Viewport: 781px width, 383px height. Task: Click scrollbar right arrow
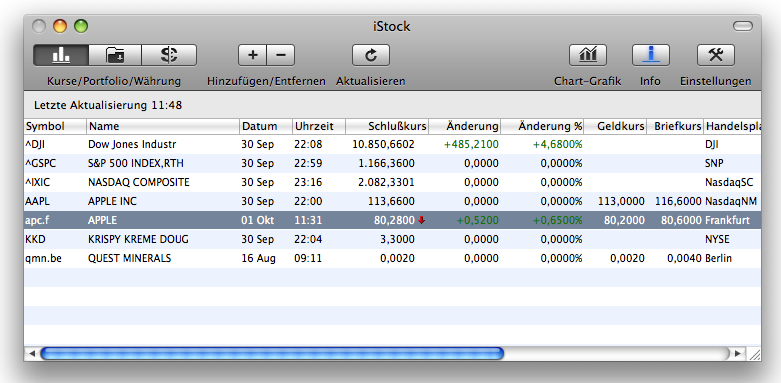coord(738,354)
